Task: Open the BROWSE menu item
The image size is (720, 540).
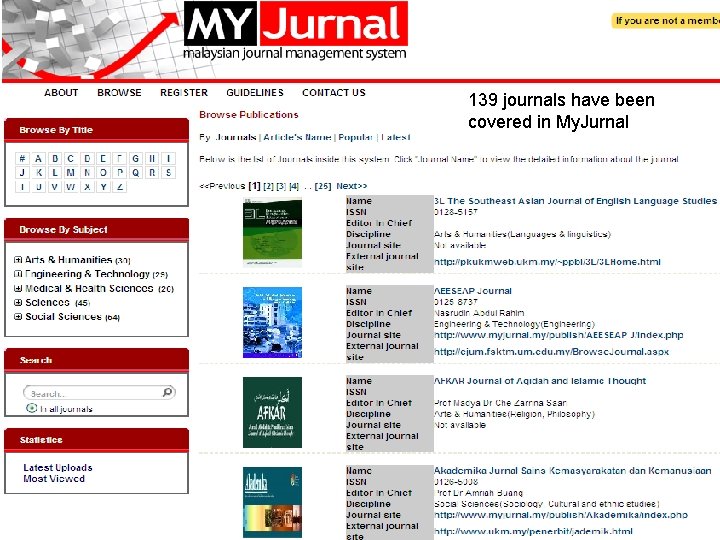Action: 119,93
